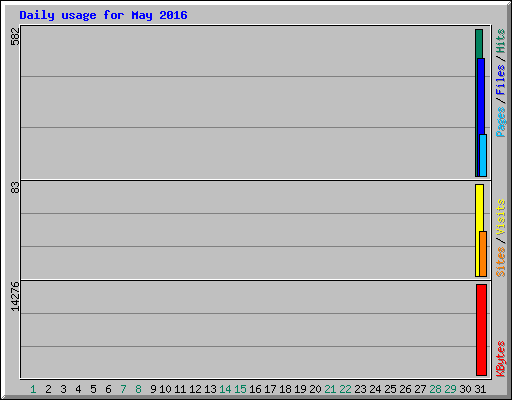Click the 83 y-axis label
This screenshot has width=512, height=400.
15,188
